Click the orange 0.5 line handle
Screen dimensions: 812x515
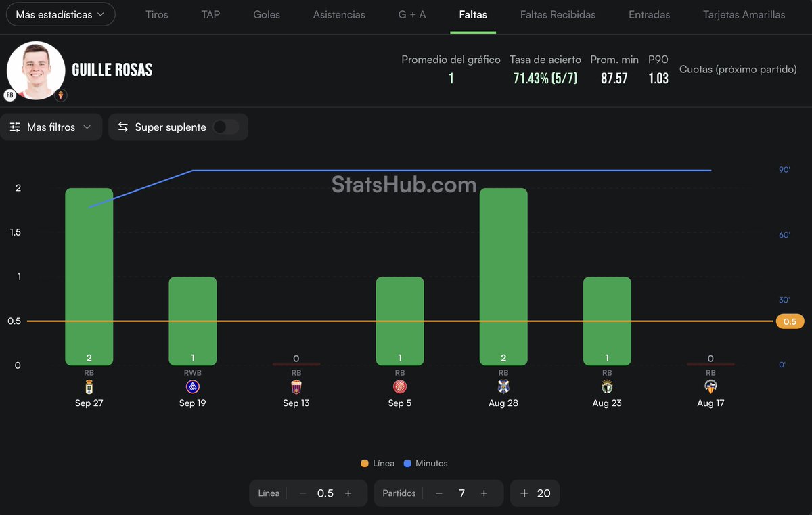click(x=790, y=321)
